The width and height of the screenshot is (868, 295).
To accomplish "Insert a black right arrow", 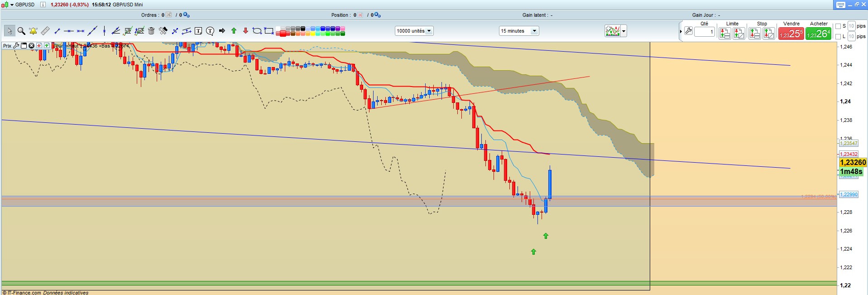I will [x=222, y=31].
